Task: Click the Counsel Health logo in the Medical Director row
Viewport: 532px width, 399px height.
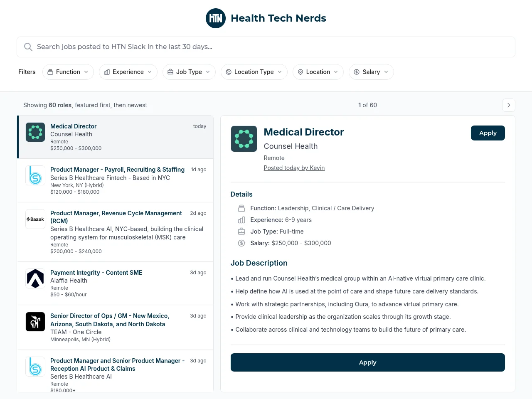Action: pos(35,132)
